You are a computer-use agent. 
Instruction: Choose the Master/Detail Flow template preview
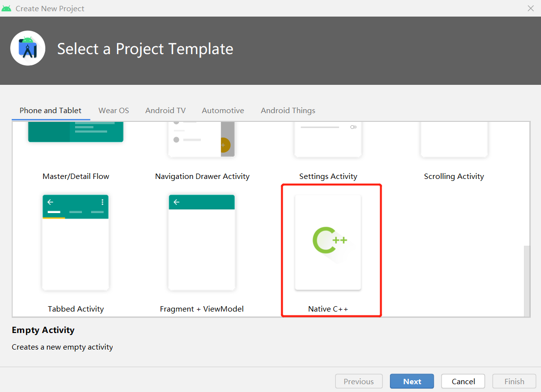click(76, 132)
